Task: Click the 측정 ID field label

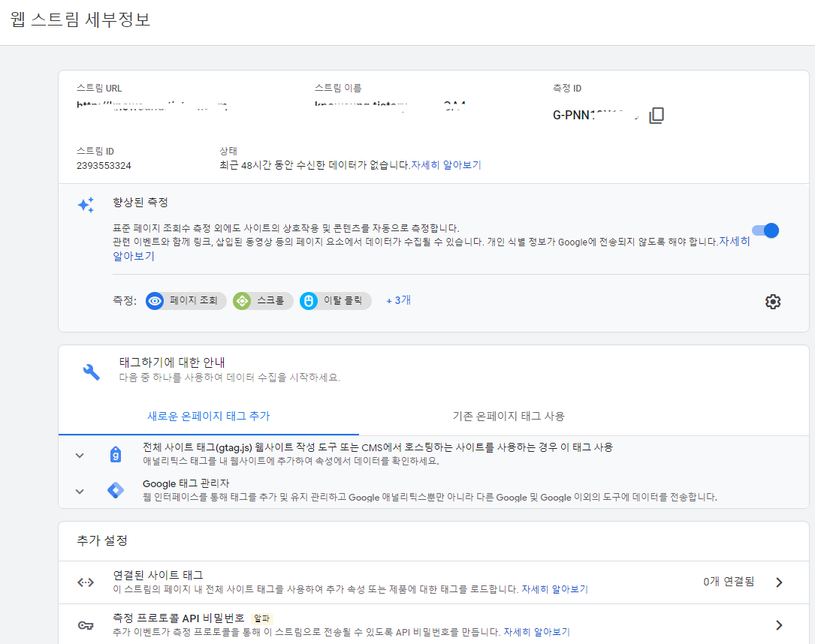Action: pos(567,89)
